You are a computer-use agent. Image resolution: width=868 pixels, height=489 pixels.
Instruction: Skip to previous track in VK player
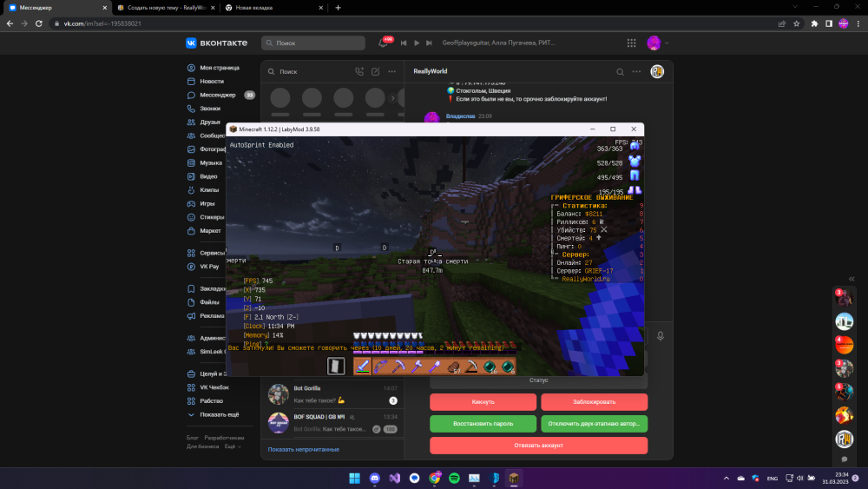[404, 43]
